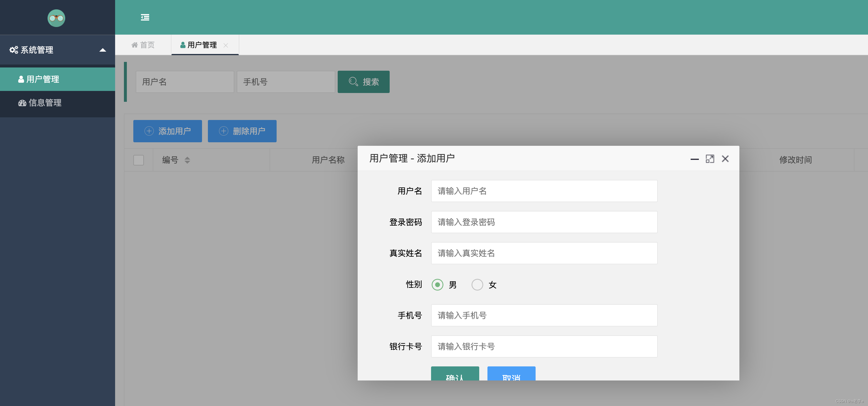The image size is (868, 406).
Task: Sort ascending by 编号 column arrow
Action: (187, 158)
